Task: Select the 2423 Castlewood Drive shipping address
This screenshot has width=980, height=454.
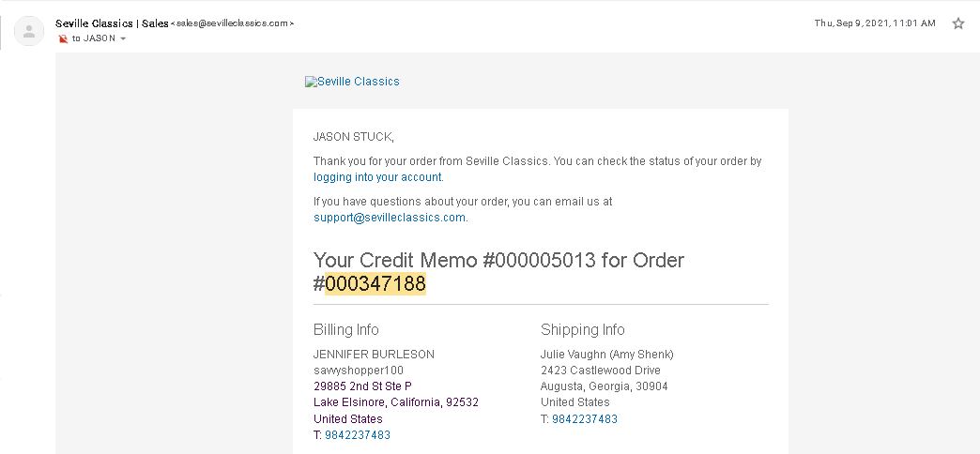Action: (601, 371)
